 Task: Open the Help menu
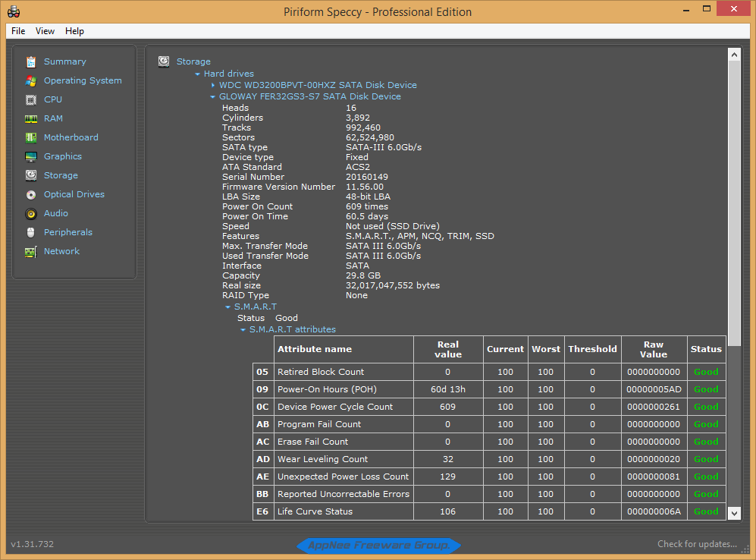75,31
